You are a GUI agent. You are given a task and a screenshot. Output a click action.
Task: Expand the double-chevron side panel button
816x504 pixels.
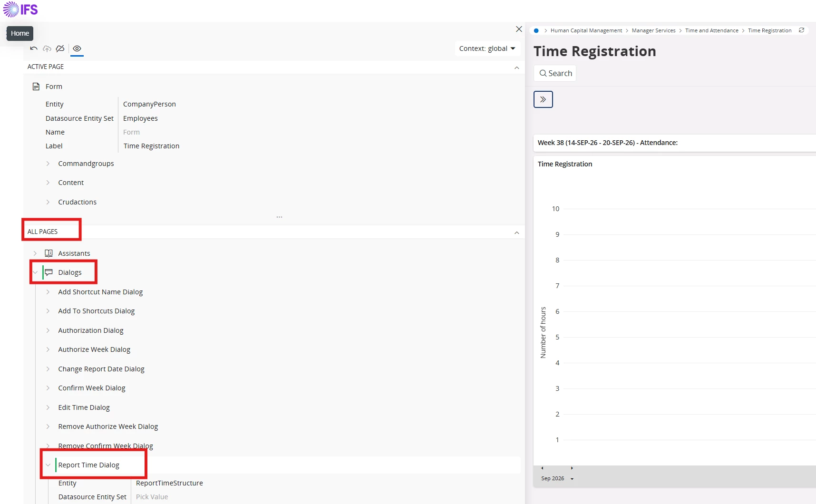(x=543, y=99)
